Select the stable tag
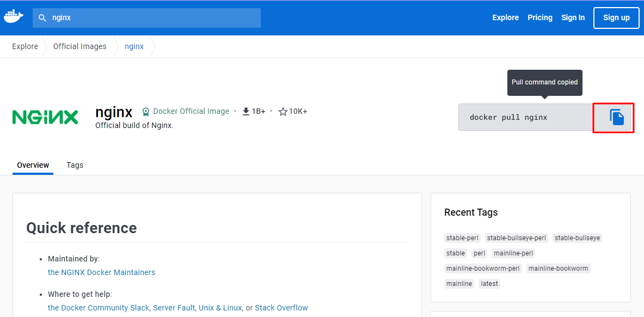644x317 pixels. click(x=456, y=253)
